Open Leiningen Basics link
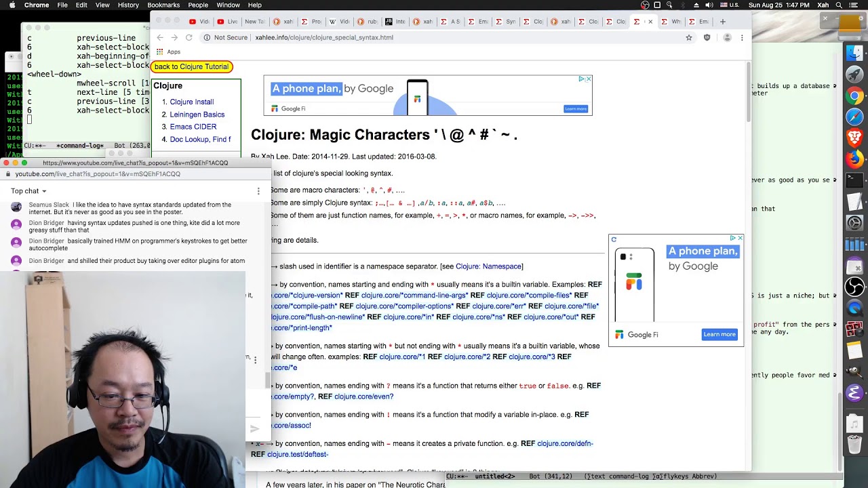Viewport: 868px width, 488px height. tap(197, 115)
